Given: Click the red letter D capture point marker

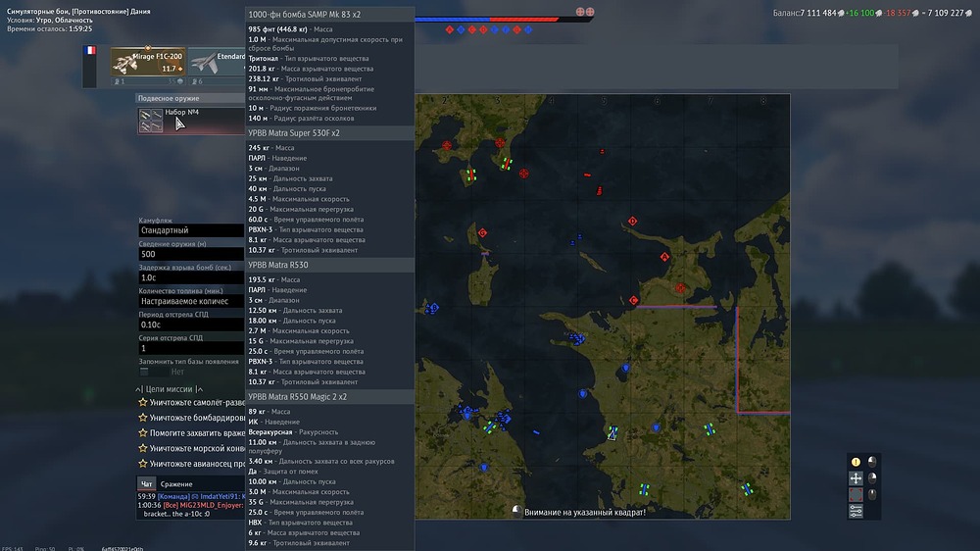Looking at the screenshot, I should 632,221.
